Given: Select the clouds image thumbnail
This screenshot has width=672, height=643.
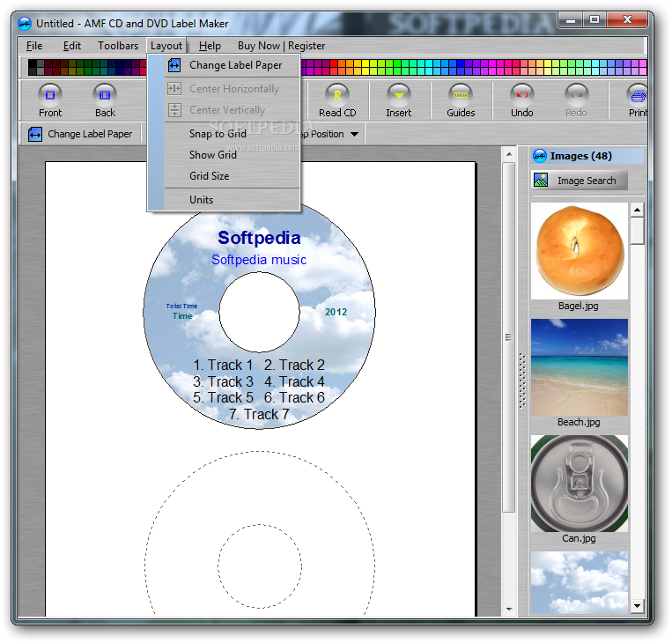Looking at the screenshot, I should coord(579,582).
